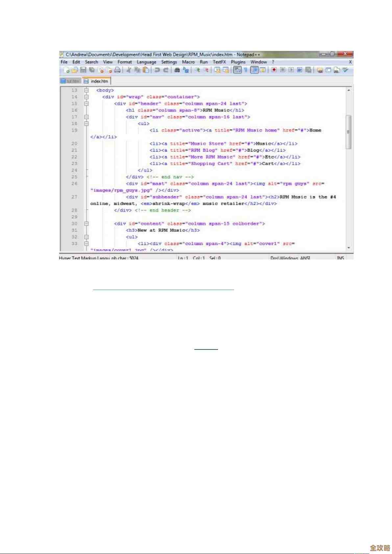Create a new file with the New icon
392x554 pixels.
click(66, 70)
